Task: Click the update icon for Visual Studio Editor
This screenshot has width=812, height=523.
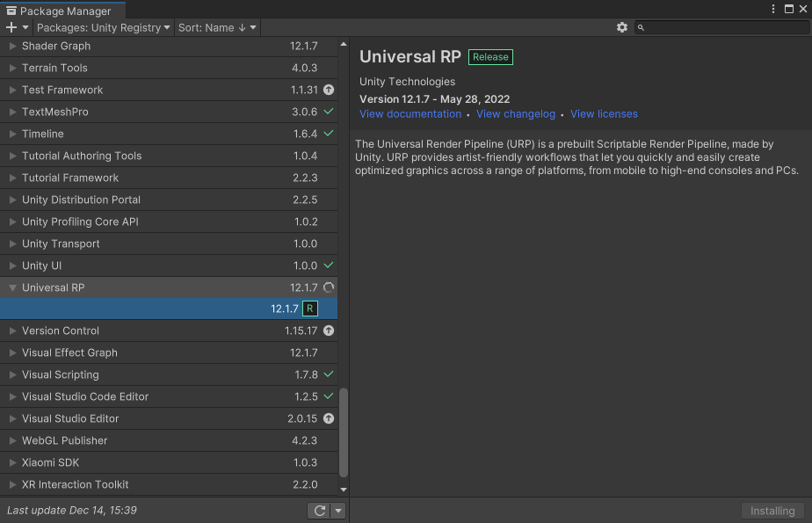Action: point(329,418)
